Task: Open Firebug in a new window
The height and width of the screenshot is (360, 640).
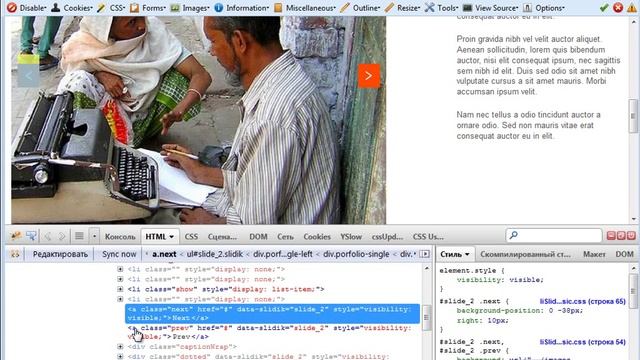Action: point(621,236)
